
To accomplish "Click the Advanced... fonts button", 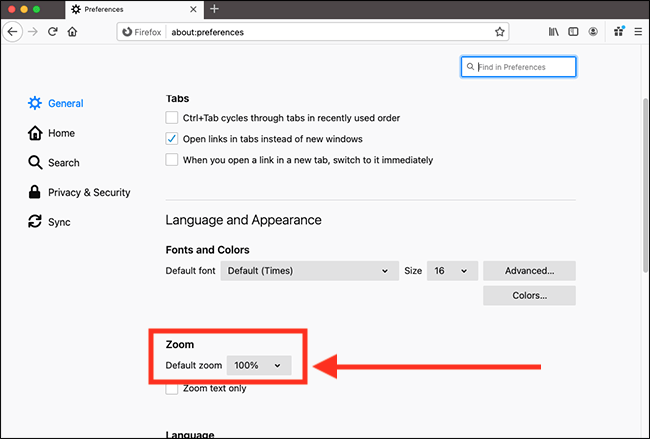I will click(x=529, y=271).
